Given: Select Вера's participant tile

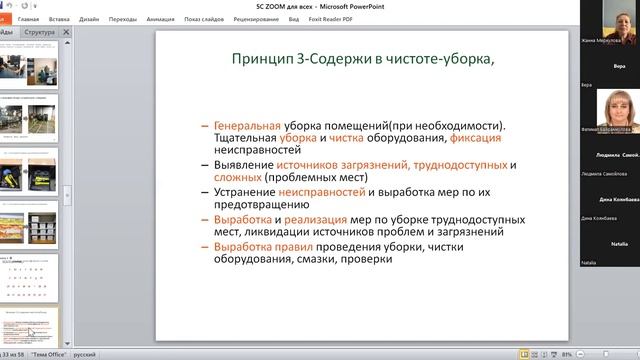Looking at the screenshot, I should tap(610, 67).
